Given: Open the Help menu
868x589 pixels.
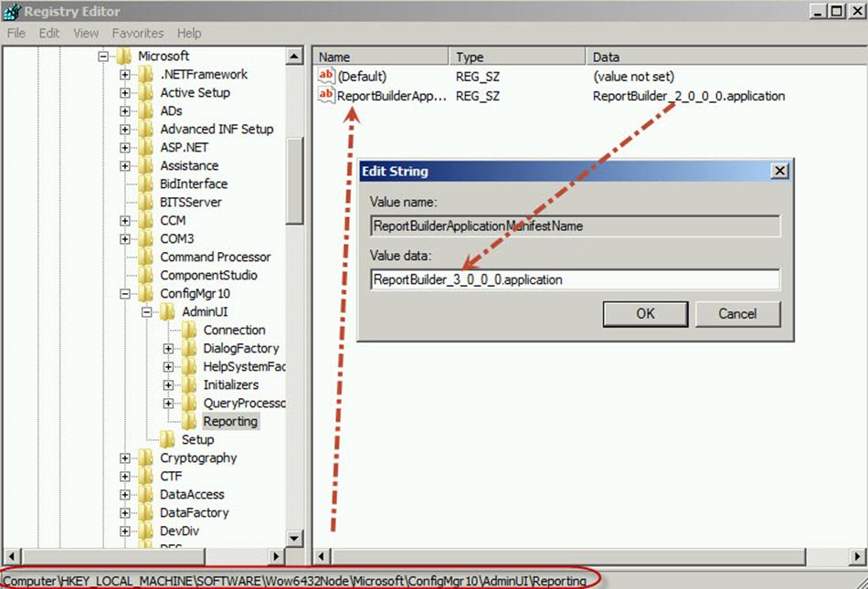Looking at the screenshot, I should tap(189, 33).
